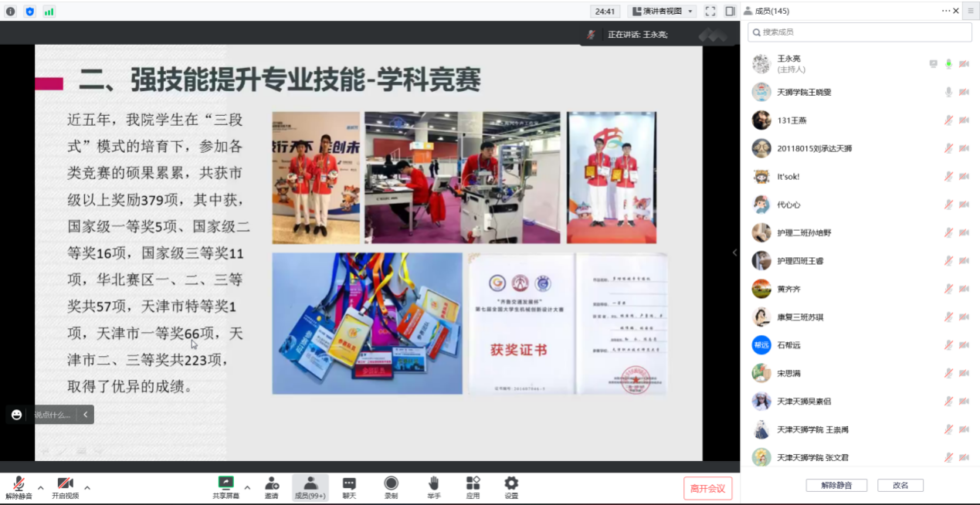Screen dimensions: 980x505
Task: Open the meeting info icon
Action: (x=10, y=11)
